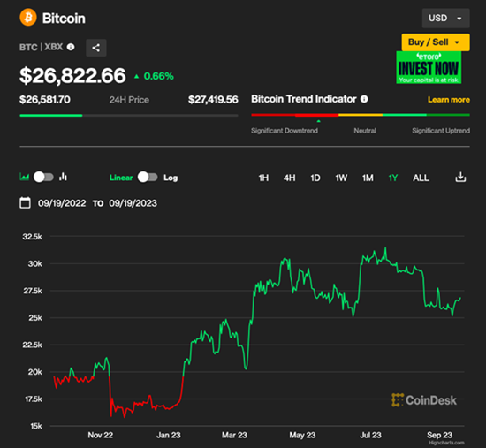Download chart data via download icon
The image size is (486, 448).
click(460, 177)
